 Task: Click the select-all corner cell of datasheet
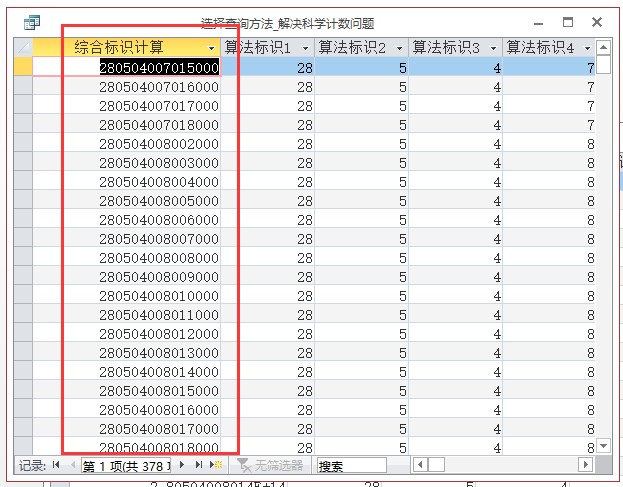pos(23,48)
